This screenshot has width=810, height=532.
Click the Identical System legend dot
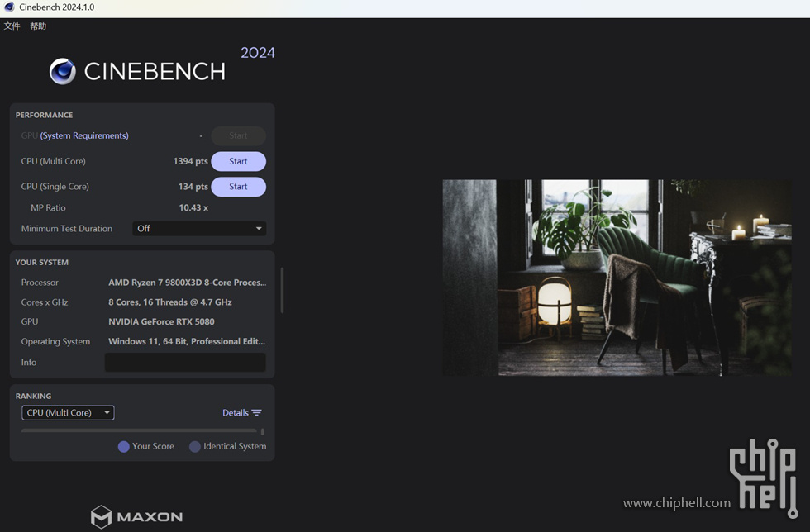point(195,447)
